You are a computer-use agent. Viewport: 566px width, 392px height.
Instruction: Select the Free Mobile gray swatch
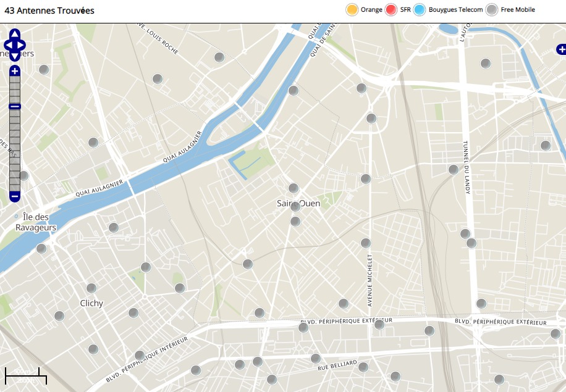click(x=492, y=9)
